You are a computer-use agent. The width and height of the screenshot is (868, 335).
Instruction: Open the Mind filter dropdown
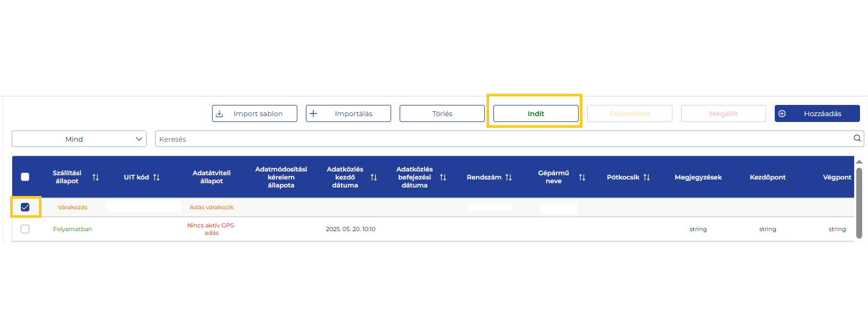79,139
